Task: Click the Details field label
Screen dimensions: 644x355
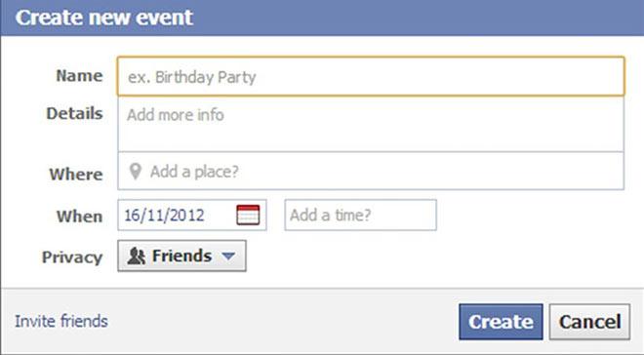Action: click(x=74, y=113)
